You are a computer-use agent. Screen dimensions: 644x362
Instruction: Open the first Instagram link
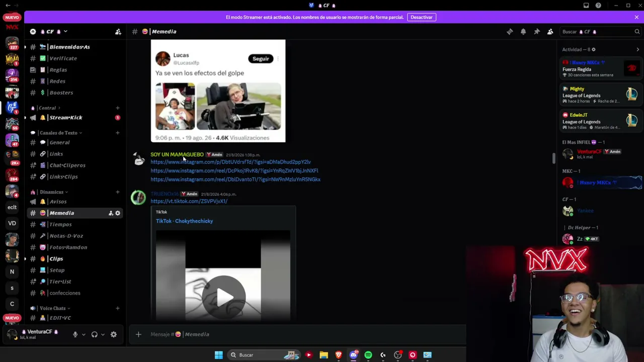tap(230, 162)
